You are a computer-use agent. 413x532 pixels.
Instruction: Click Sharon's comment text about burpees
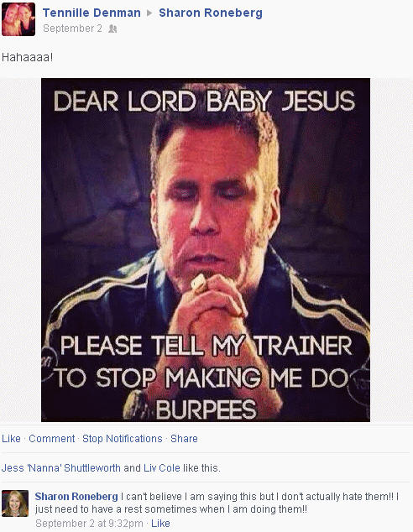click(x=217, y=503)
